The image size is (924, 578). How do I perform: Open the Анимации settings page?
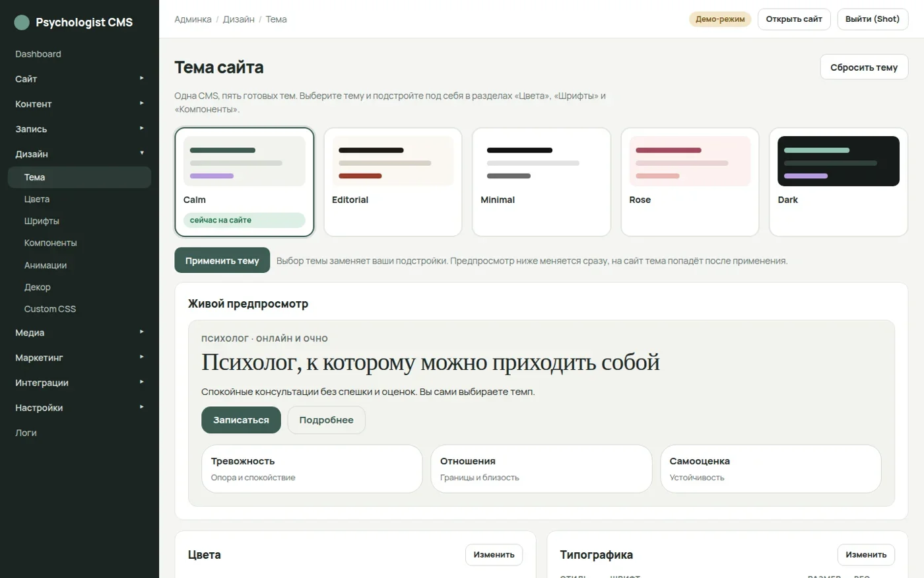79,266
